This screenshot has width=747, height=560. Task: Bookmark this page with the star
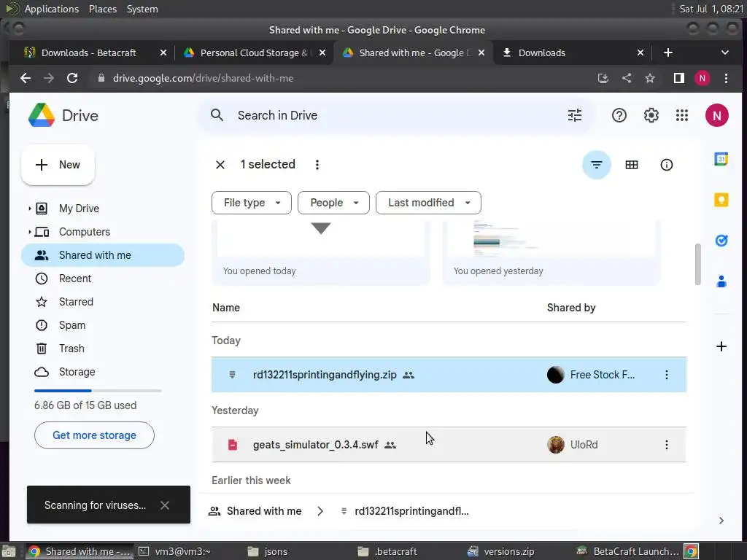[650, 78]
